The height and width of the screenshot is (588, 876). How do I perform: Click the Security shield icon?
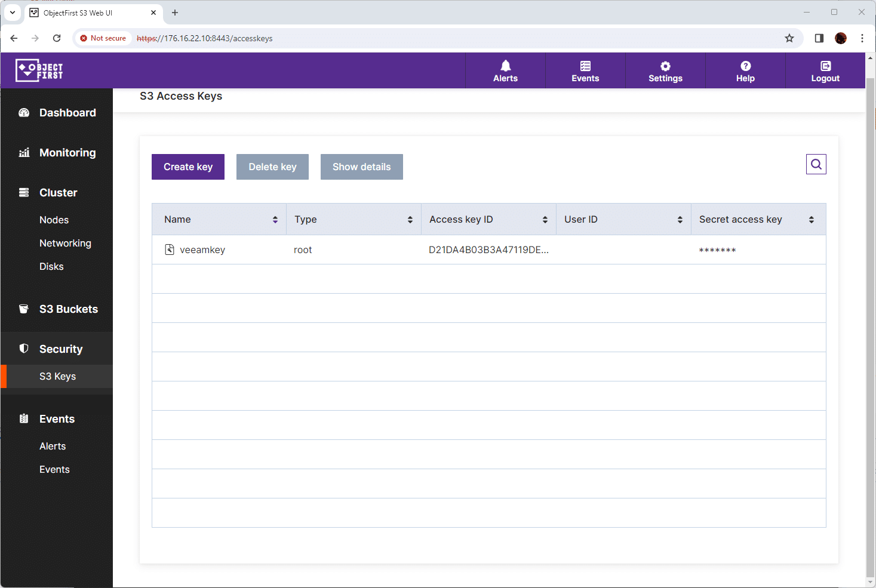(24, 349)
